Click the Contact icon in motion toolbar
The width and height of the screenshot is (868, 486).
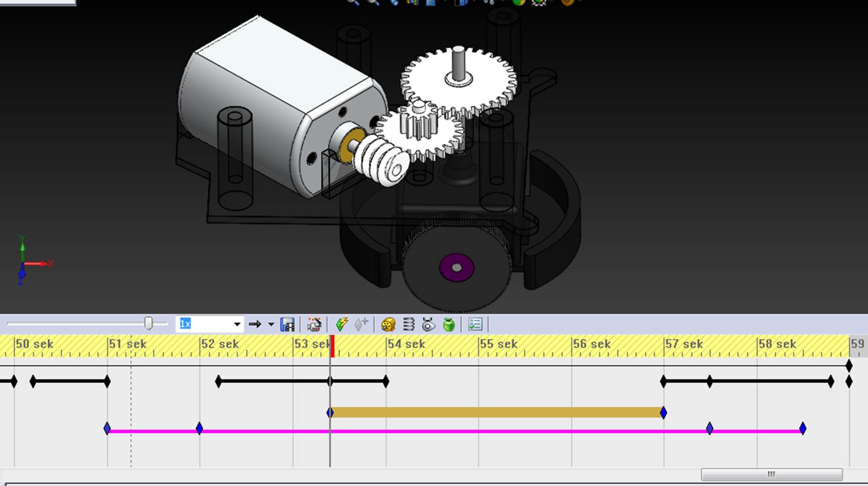point(428,324)
